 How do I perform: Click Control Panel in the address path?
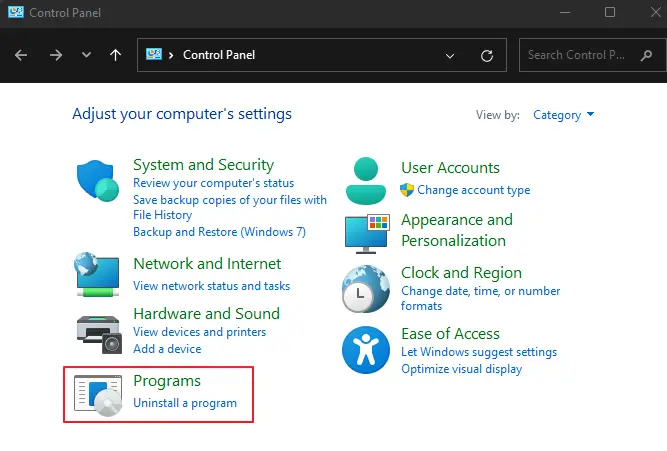(x=219, y=55)
